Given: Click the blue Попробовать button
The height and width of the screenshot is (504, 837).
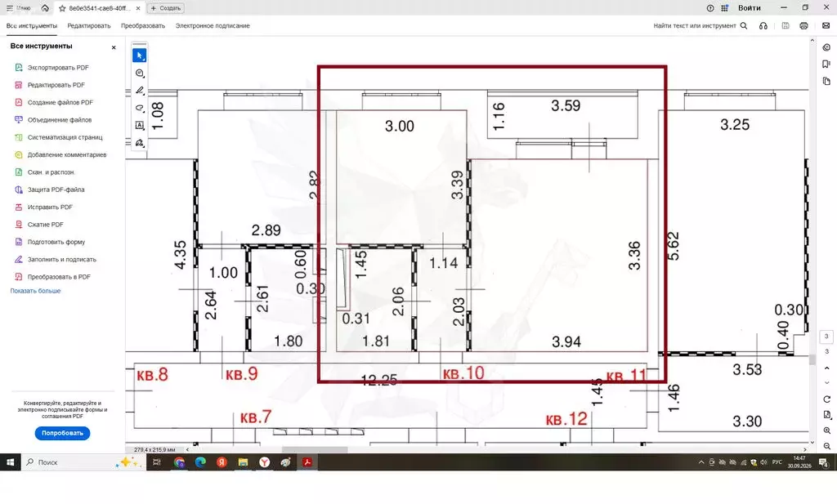Looking at the screenshot, I should pos(62,433).
